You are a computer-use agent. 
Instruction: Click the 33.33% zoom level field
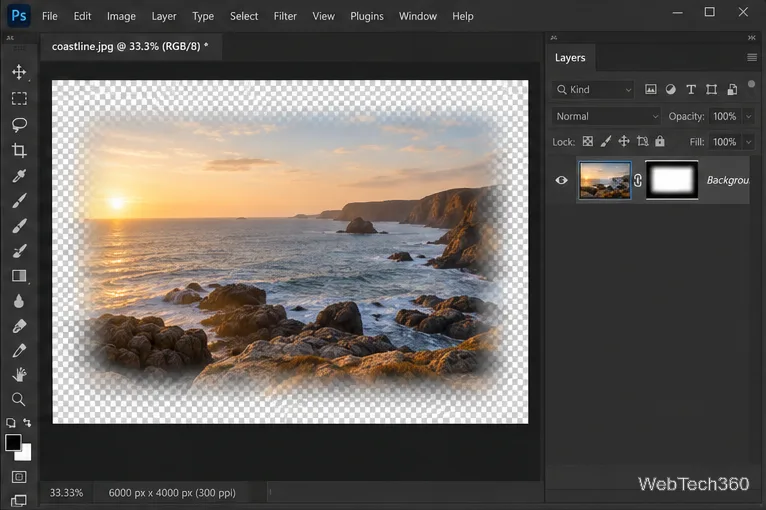point(66,492)
